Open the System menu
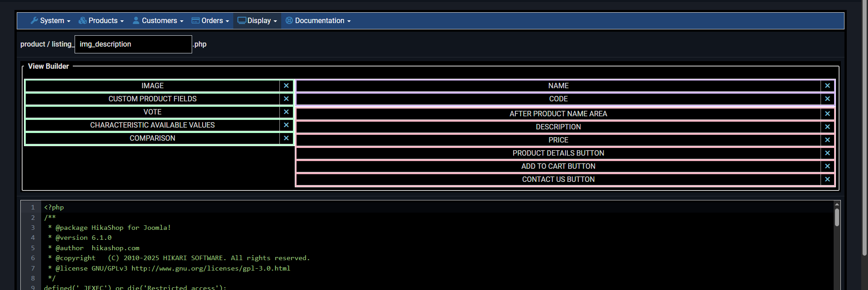 point(51,21)
